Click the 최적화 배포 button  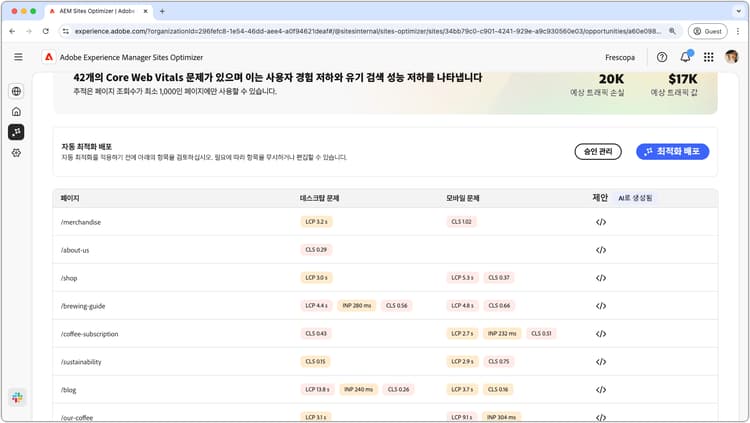click(673, 152)
